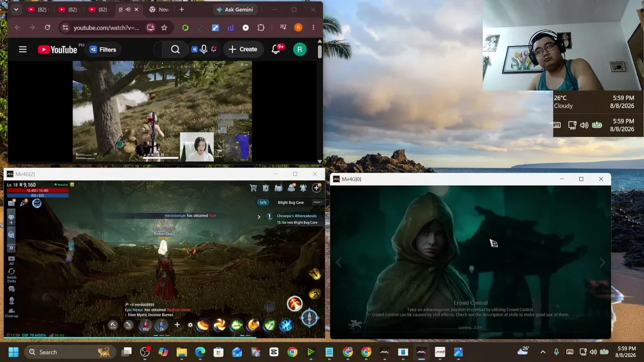Click the EXP boost buff icon in Mir4G[2]
Screen dimensions: 644x362
click(x=36, y=203)
